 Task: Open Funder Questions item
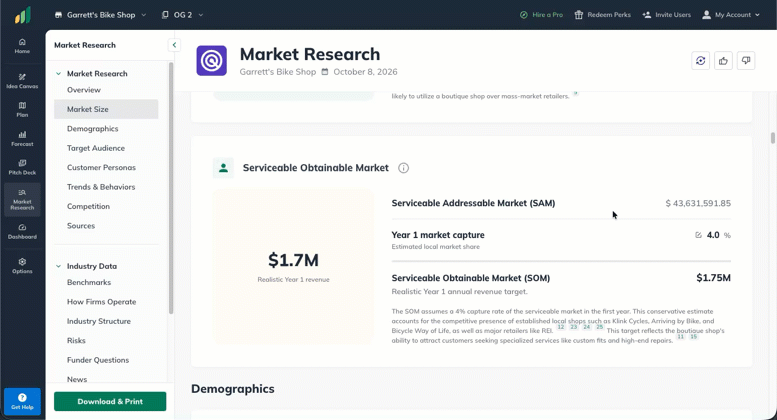pos(98,360)
